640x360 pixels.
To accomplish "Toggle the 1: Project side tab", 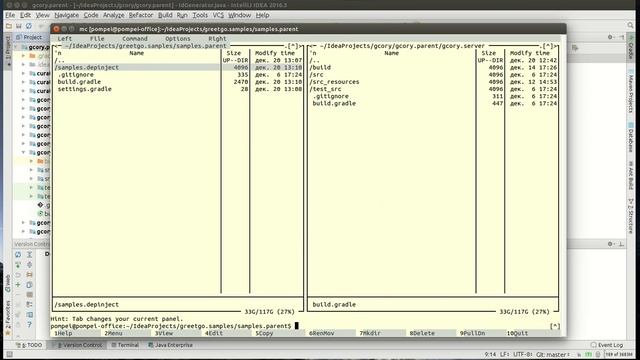I will (8, 51).
